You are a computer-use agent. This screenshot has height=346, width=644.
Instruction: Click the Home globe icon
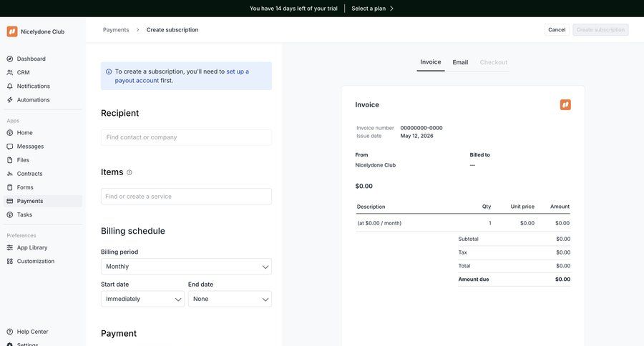(x=10, y=132)
